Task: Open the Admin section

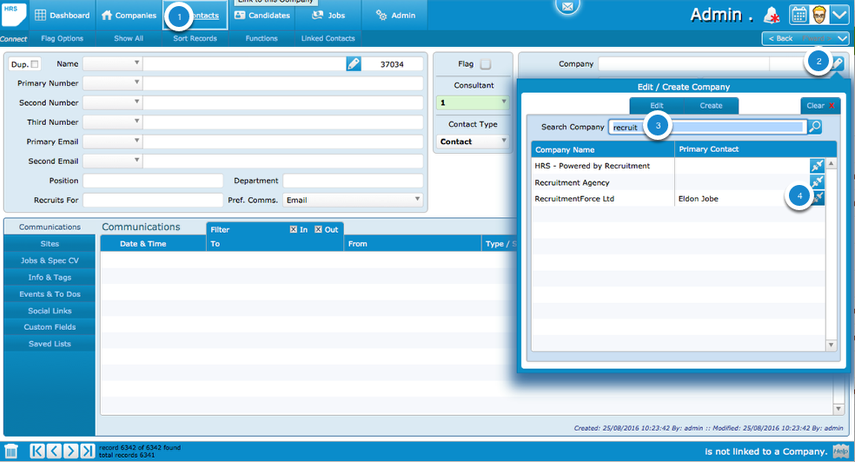Action: click(395, 15)
